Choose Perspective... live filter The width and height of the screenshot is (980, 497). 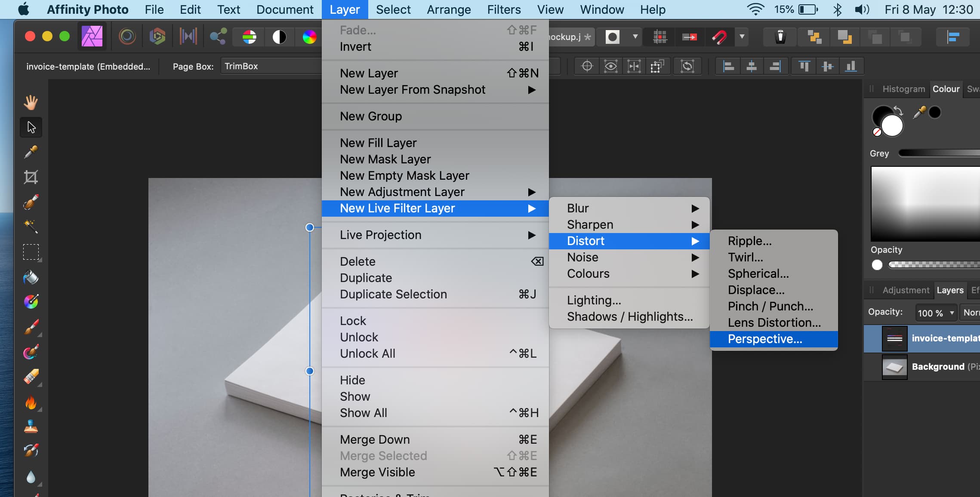(x=774, y=339)
